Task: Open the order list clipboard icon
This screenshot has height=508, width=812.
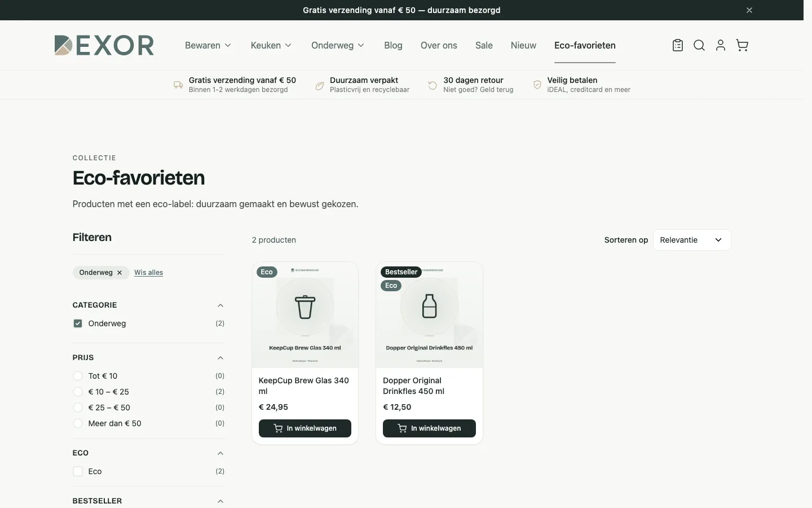Action: click(x=678, y=45)
